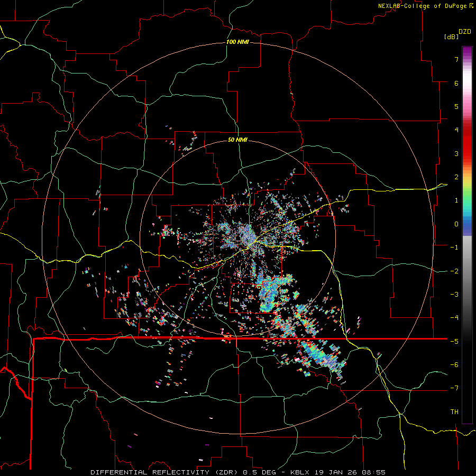Click the -2 value on color scale

tap(454, 271)
